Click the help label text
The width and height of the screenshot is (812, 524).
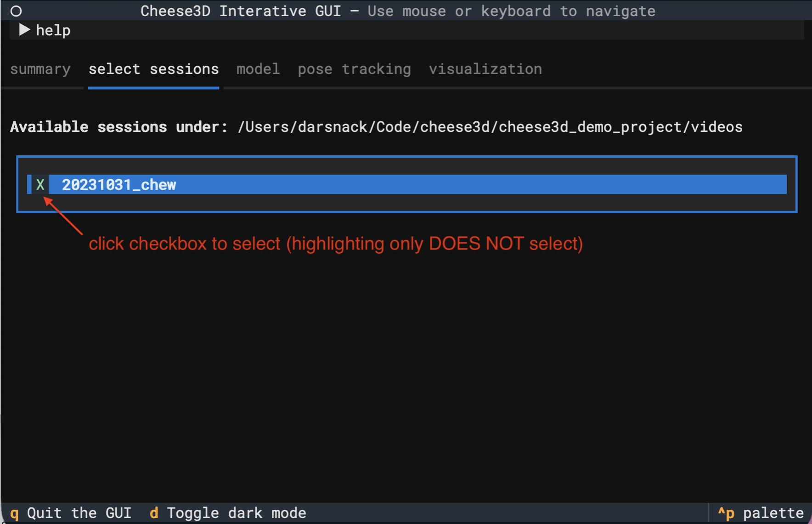pos(53,30)
